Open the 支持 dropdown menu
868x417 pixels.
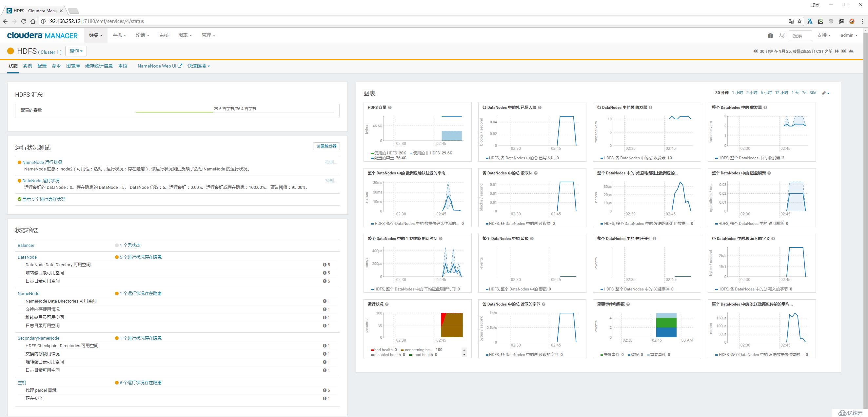coord(824,35)
